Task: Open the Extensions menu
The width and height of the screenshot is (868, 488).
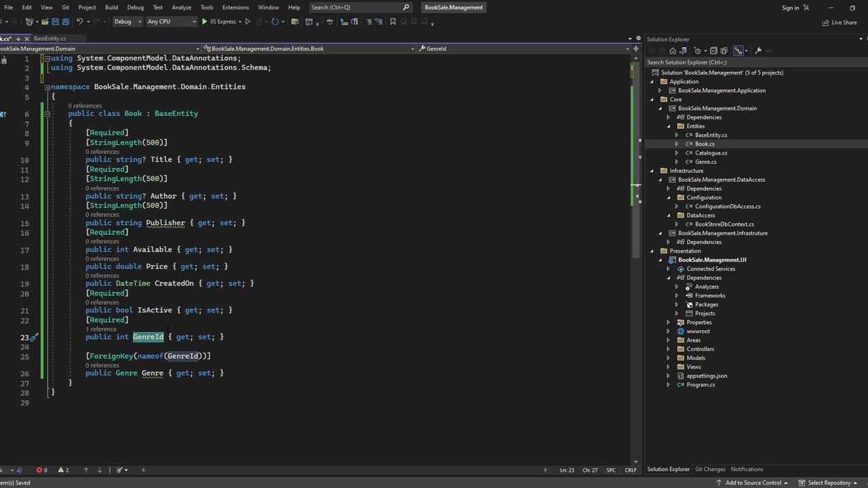Action: pos(235,7)
